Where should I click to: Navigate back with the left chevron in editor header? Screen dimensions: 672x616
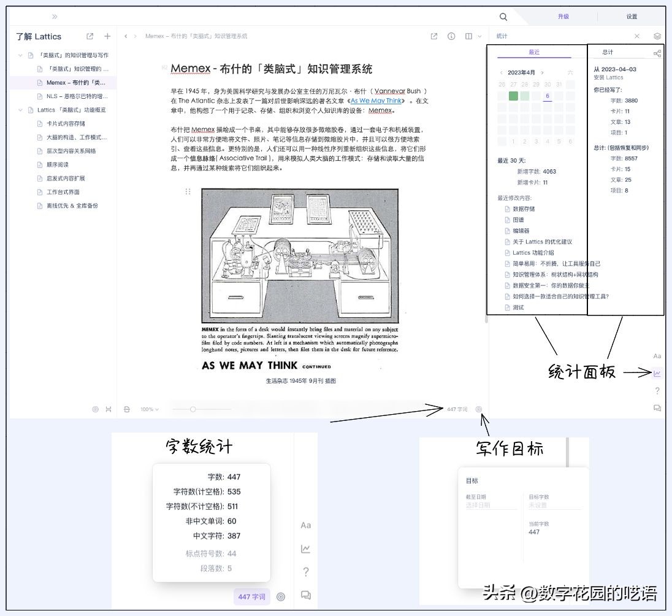pos(126,36)
